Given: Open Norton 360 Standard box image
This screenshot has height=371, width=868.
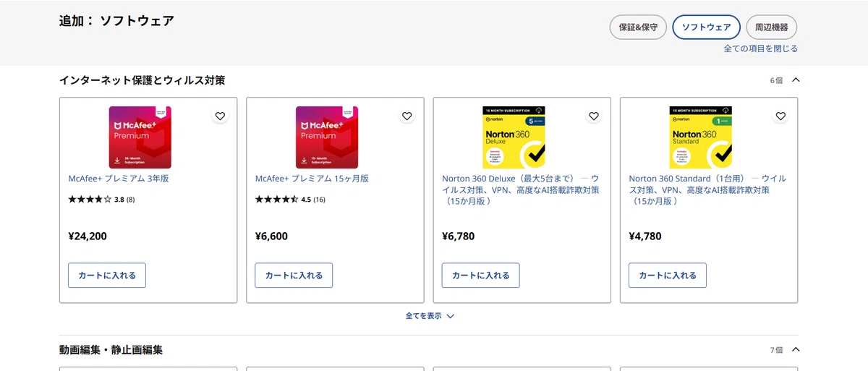Looking at the screenshot, I should coord(700,137).
